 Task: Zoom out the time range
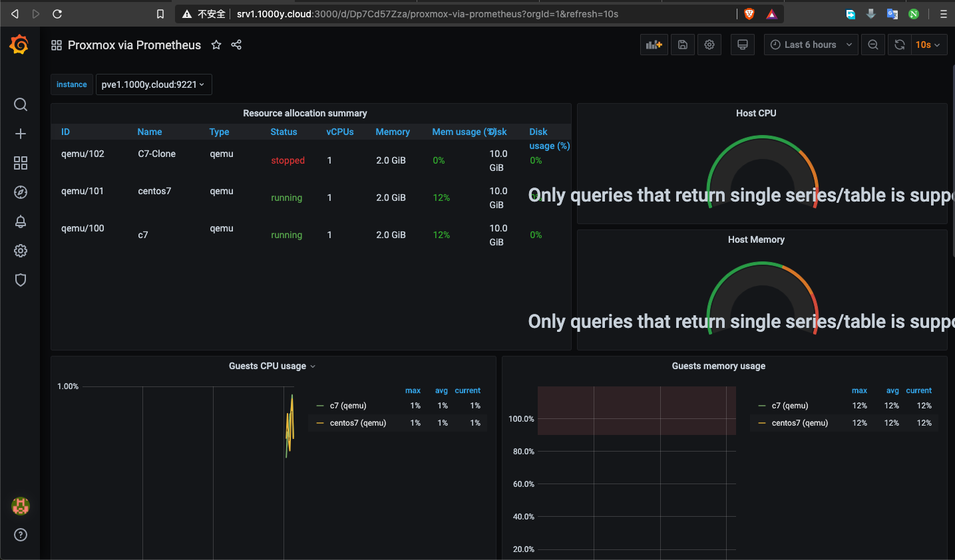(873, 45)
